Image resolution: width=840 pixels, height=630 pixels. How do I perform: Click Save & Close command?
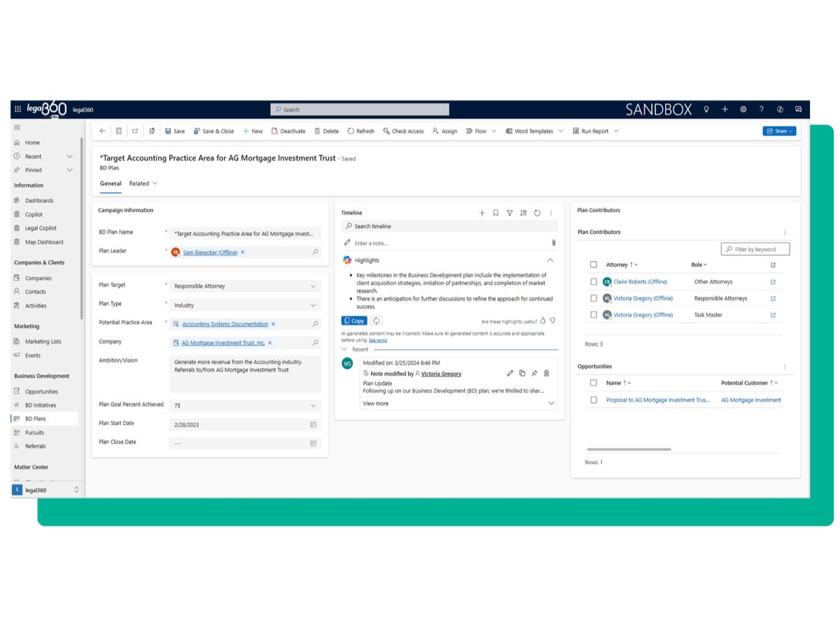pyautogui.click(x=214, y=131)
